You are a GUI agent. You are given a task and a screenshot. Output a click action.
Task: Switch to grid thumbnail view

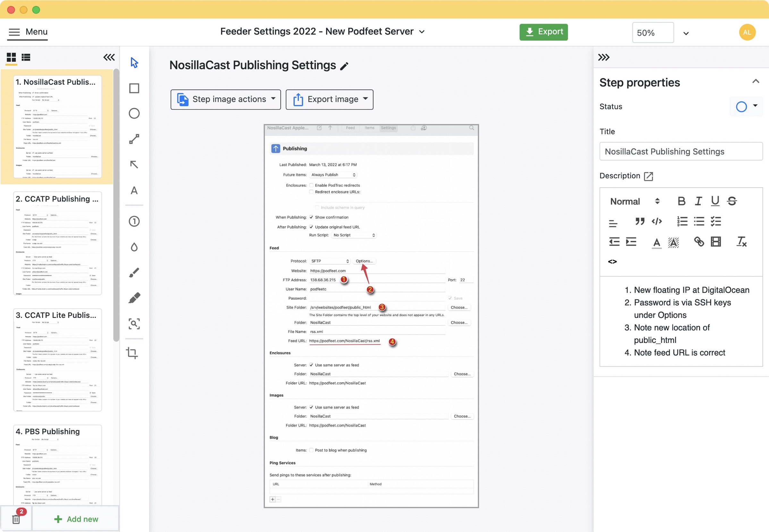pos(11,57)
